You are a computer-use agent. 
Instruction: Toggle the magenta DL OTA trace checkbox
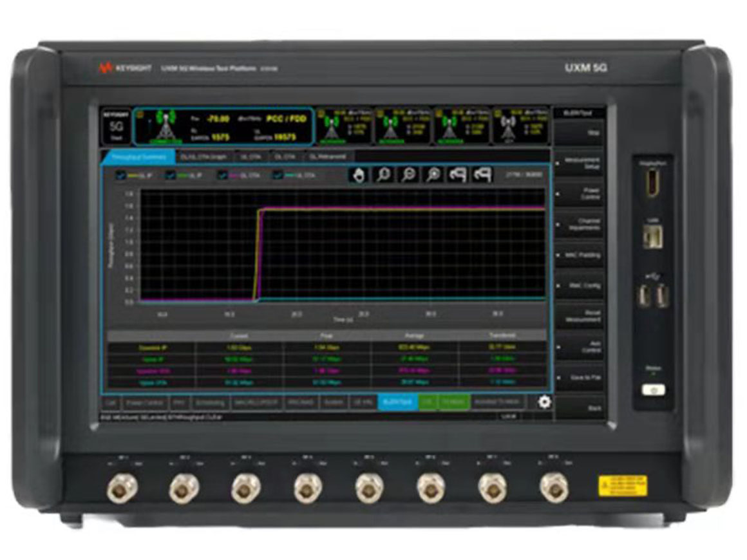(222, 176)
